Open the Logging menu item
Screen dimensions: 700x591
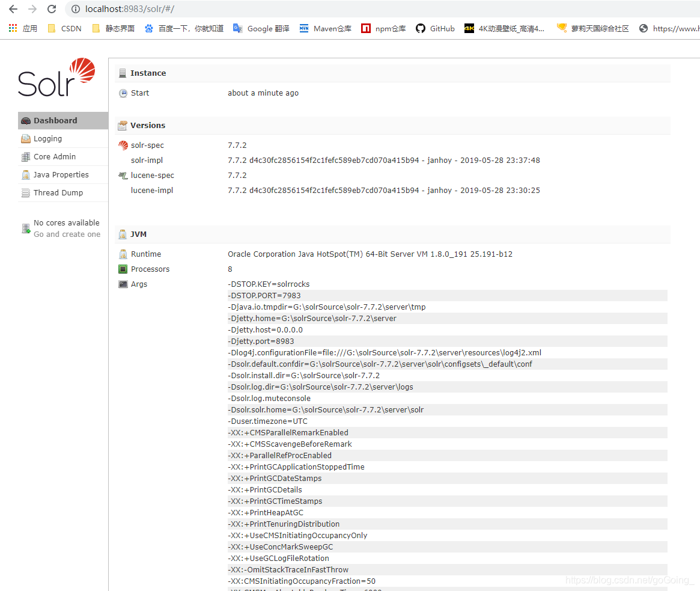(x=63, y=138)
